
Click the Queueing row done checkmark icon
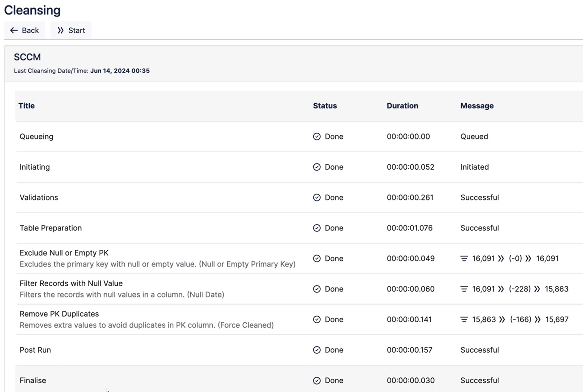pyautogui.click(x=317, y=137)
